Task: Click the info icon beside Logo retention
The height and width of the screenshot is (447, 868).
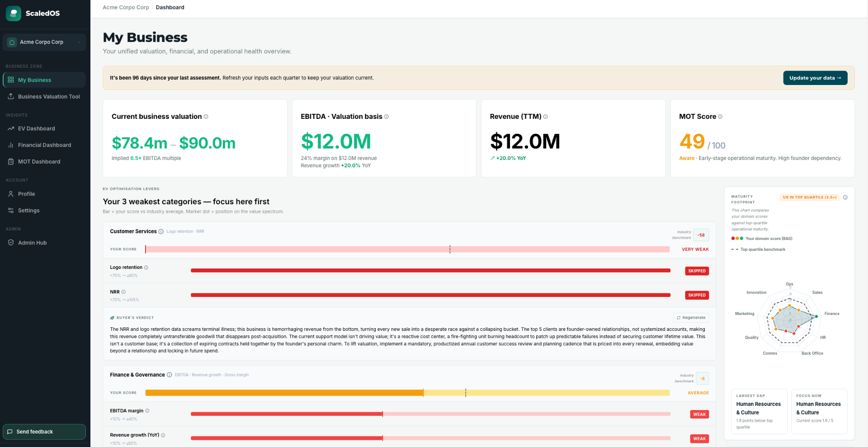Action: point(146,268)
